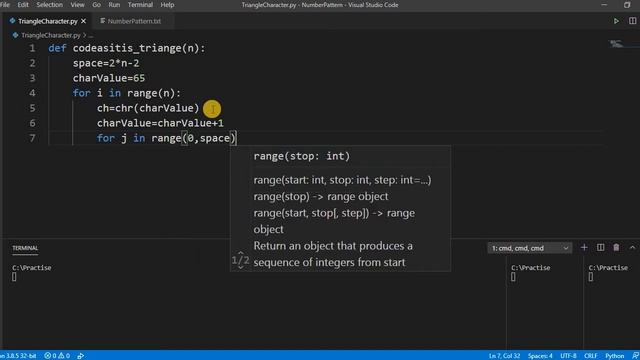Click errors and warnings count in status bar
Image resolution: width=640 pixels, height=360 pixels.
click(57, 356)
